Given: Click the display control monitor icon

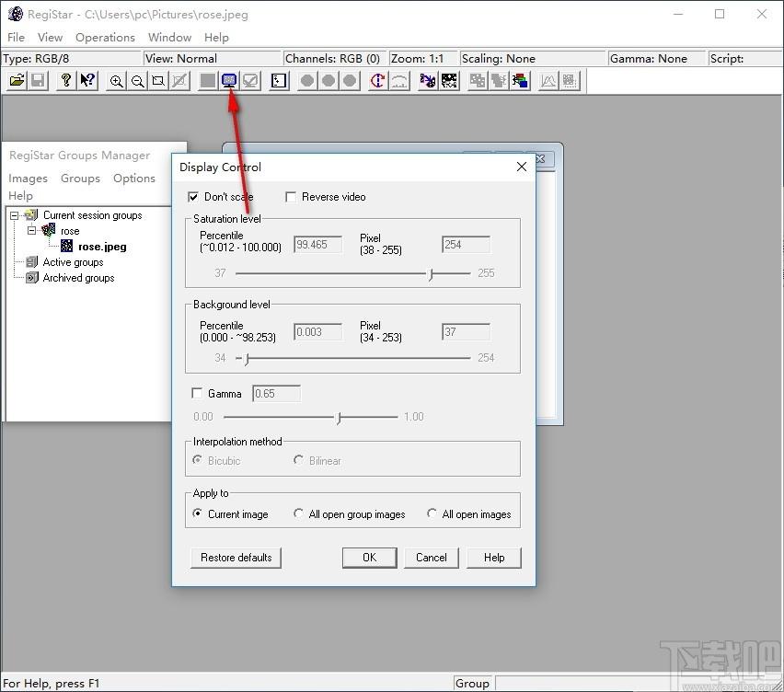Looking at the screenshot, I should point(229,80).
